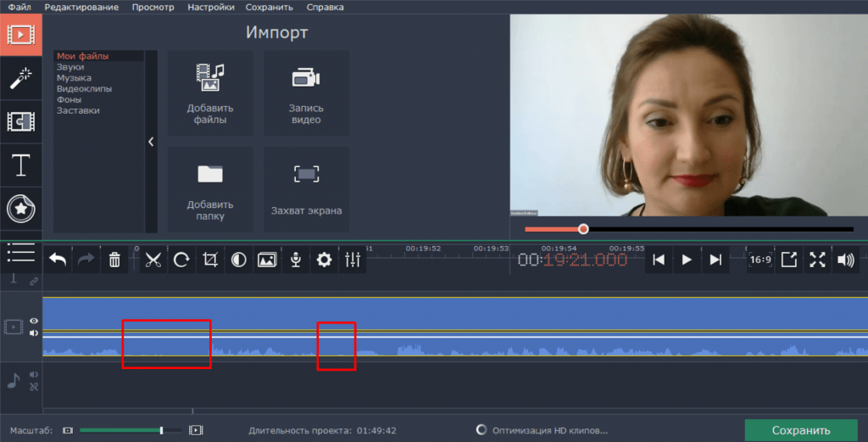
Task: Open the image highlight tool icon
Action: point(267,260)
